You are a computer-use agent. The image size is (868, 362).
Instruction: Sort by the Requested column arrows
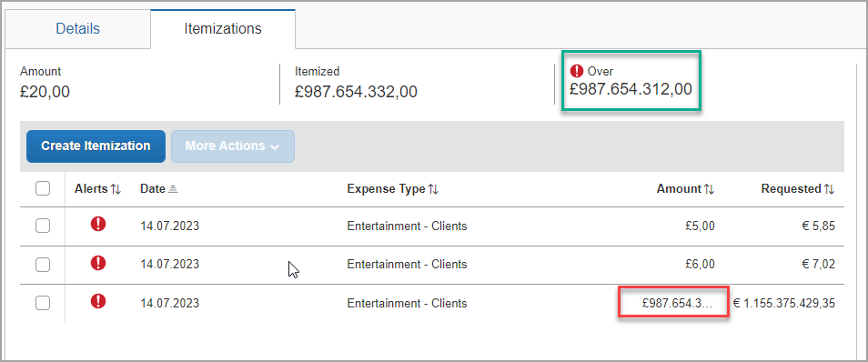[829, 189]
